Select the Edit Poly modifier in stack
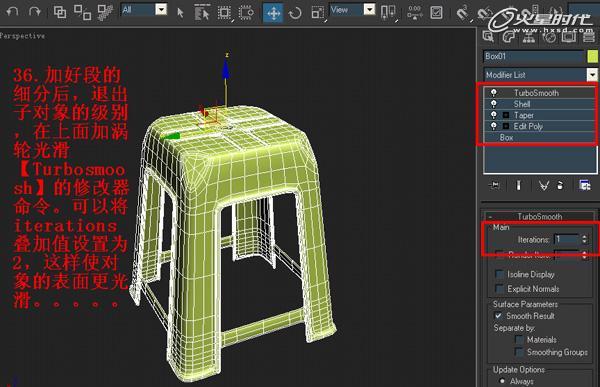The image size is (600, 387). click(539, 126)
